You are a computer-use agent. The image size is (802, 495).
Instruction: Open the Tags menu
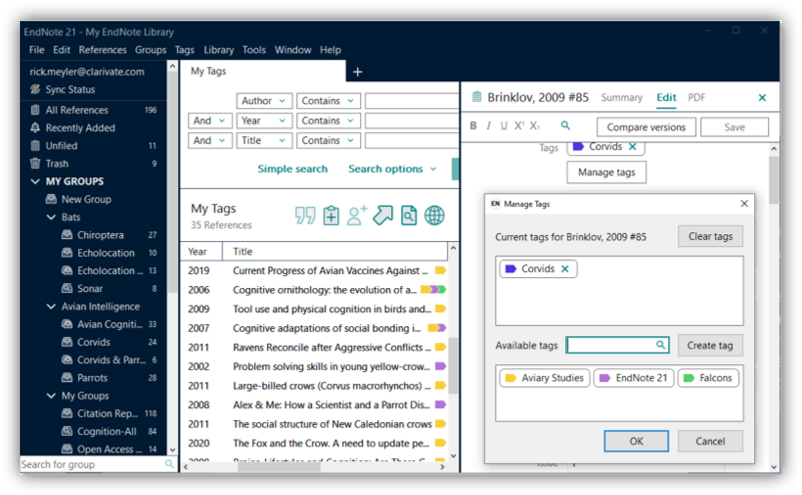[184, 50]
